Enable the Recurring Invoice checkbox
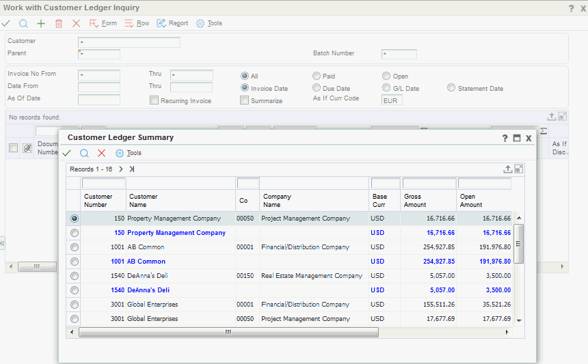588x364 pixels. pos(154,100)
